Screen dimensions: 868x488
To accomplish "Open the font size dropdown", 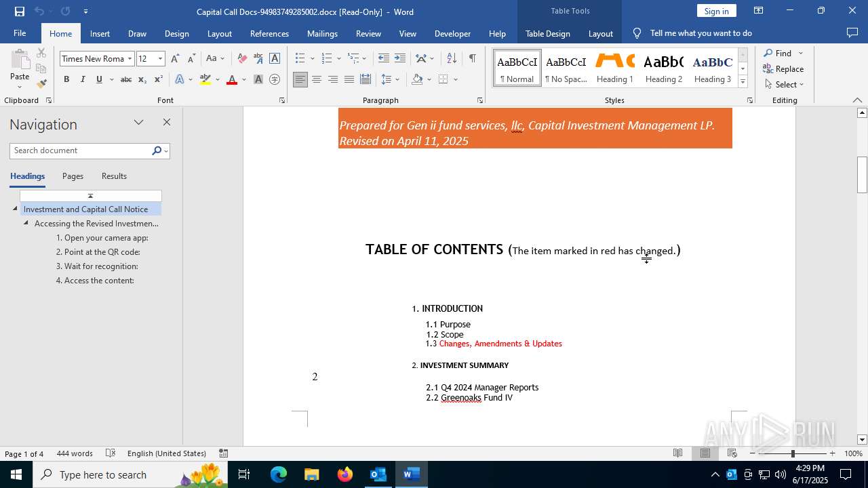I will 161,58.
